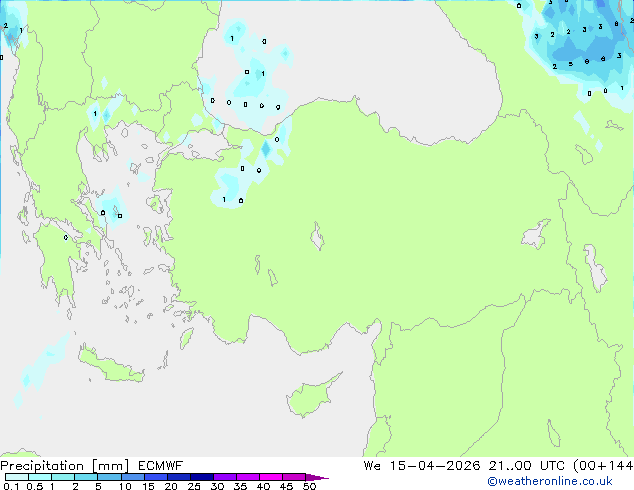Viewport: 634px width, 490px height.
Task: Click the 10–15 mm legend color swatch
Action: pos(132,477)
